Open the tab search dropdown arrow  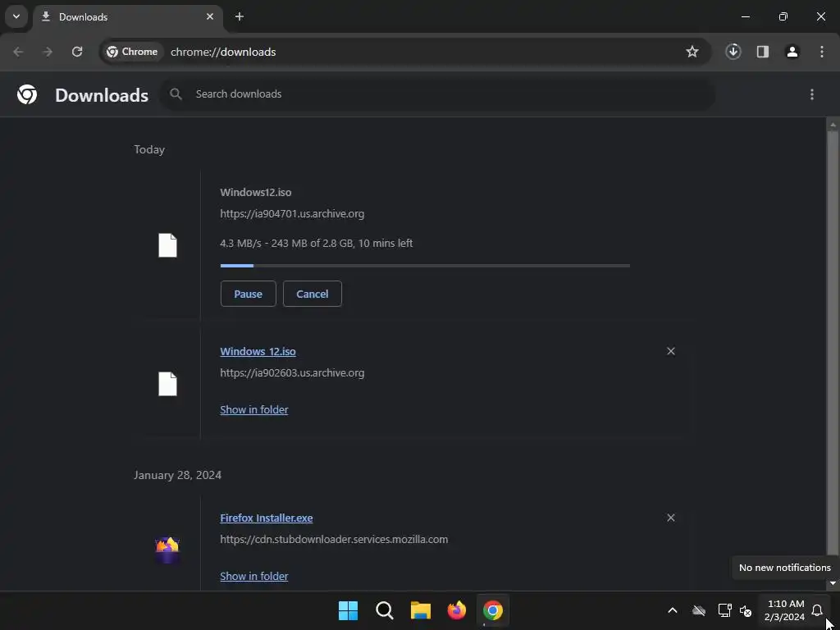click(x=16, y=16)
